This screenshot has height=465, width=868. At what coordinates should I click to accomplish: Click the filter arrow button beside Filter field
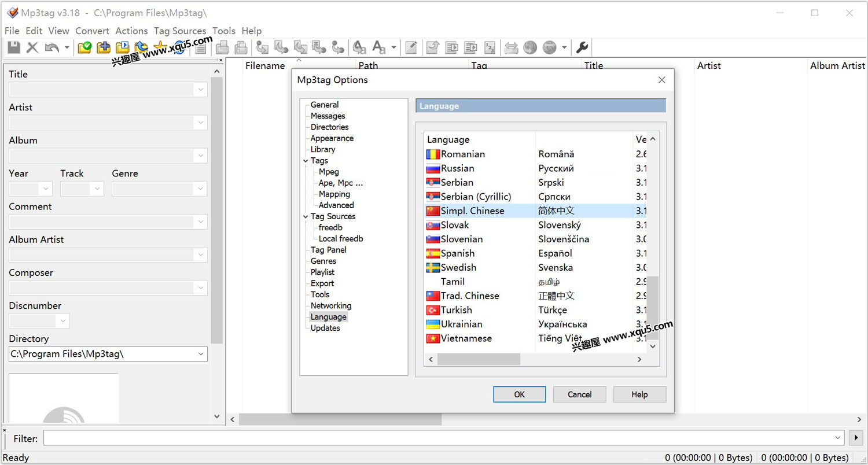855,438
